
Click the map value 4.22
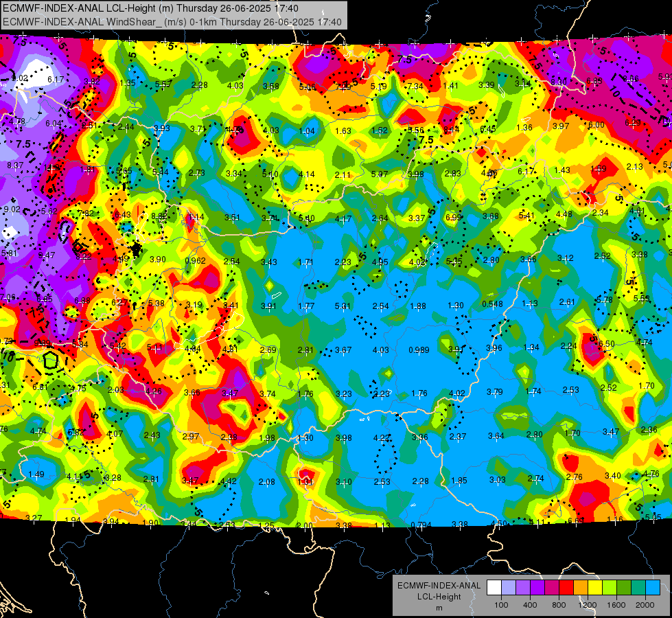(382, 438)
